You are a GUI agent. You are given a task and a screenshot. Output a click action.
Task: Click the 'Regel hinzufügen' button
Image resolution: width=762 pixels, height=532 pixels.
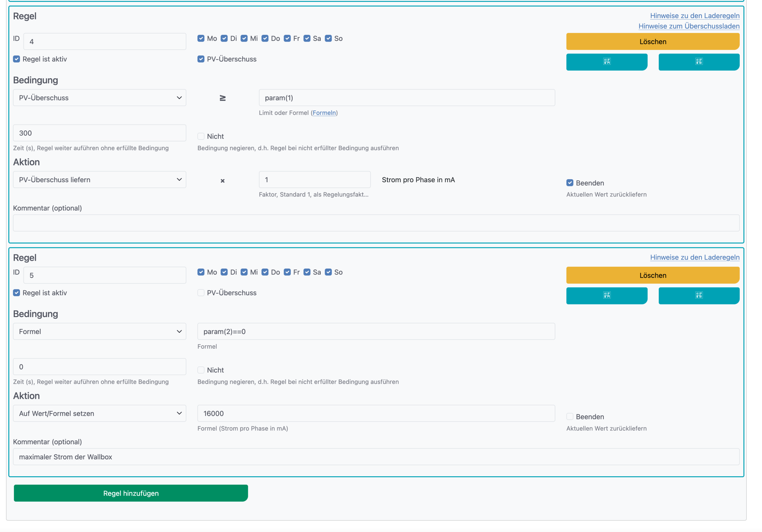131,493
